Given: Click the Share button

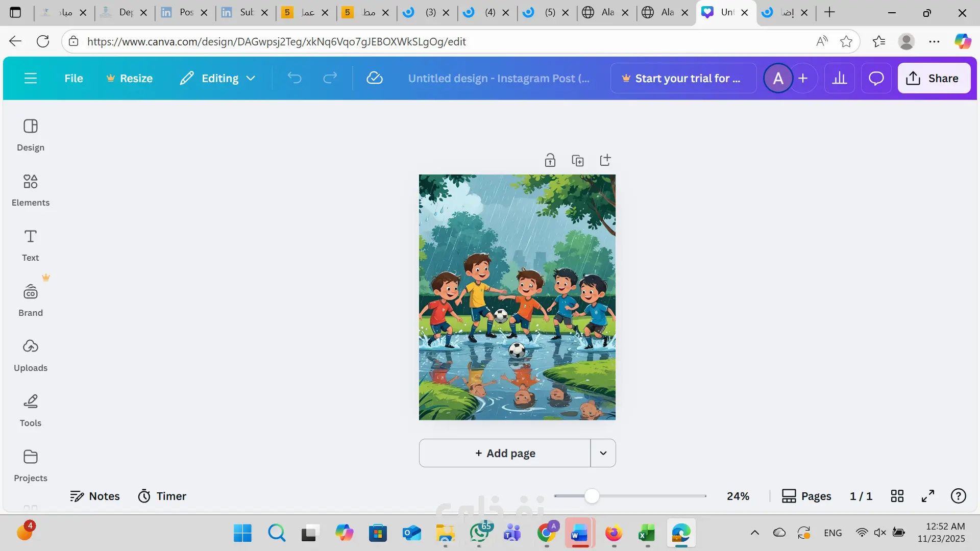Looking at the screenshot, I should coord(934,78).
